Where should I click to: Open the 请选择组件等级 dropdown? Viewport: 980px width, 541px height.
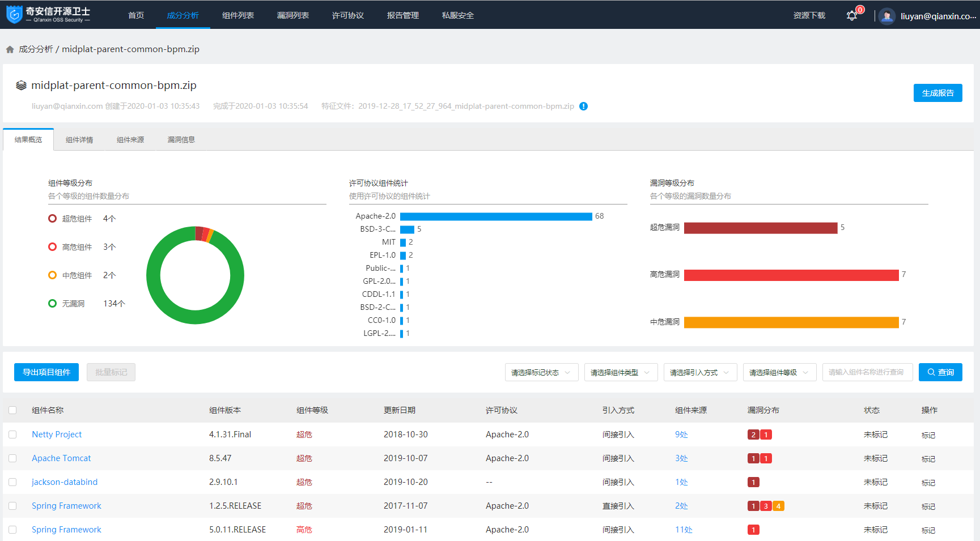tap(779, 372)
